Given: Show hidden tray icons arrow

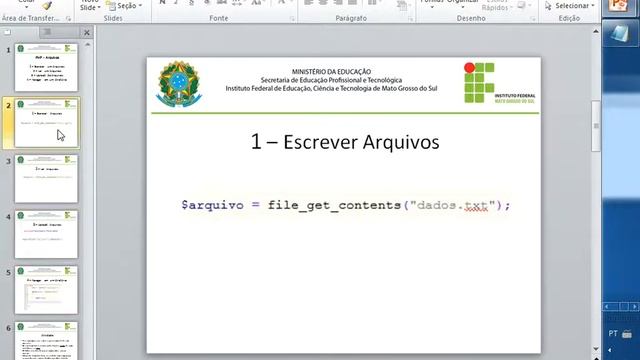Looking at the screenshot, I should click(x=610, y=350).
